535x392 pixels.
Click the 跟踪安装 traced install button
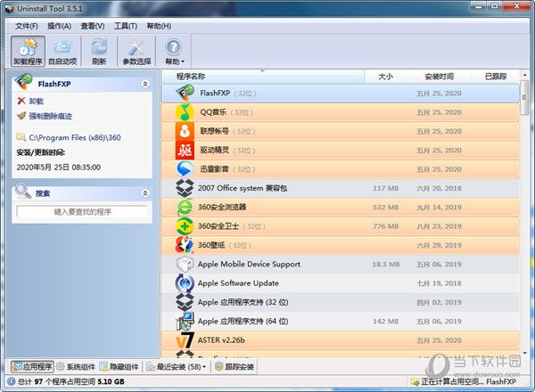coord(235,367)
